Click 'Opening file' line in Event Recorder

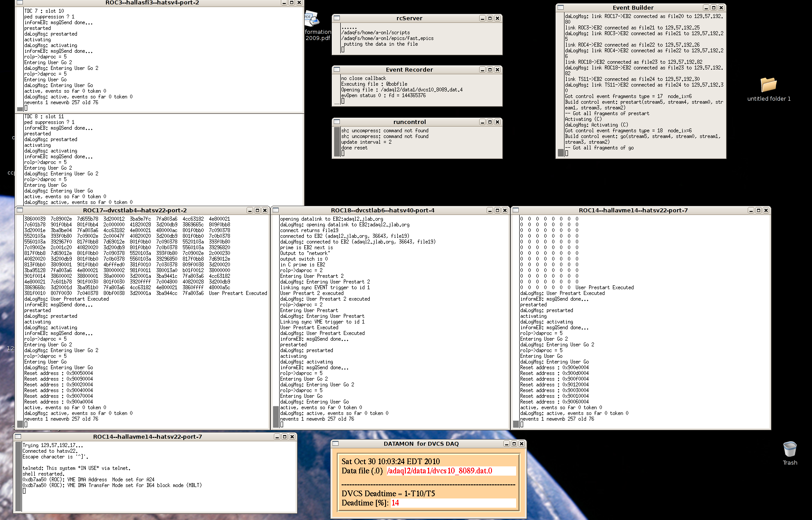[402, 90]
